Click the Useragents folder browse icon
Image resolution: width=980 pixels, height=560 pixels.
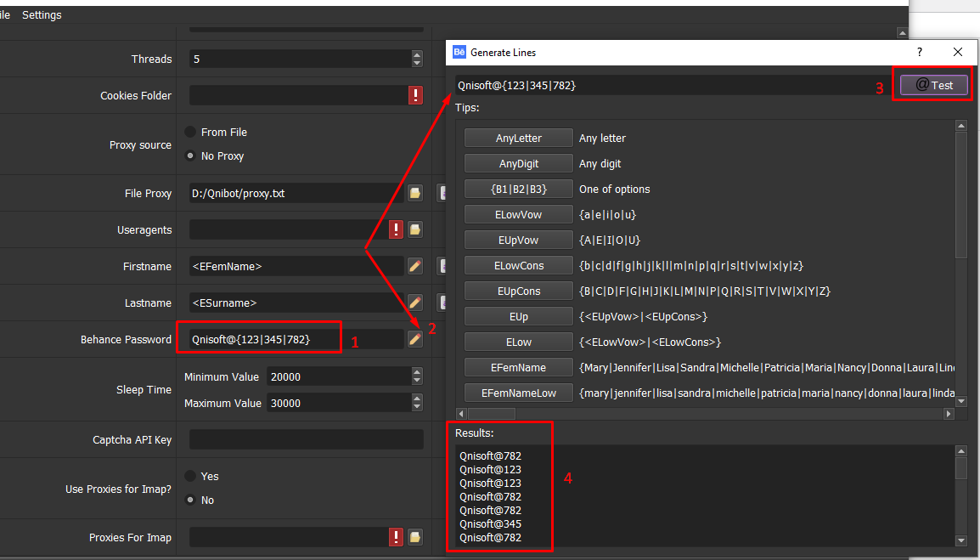click(x=415, y=229)
